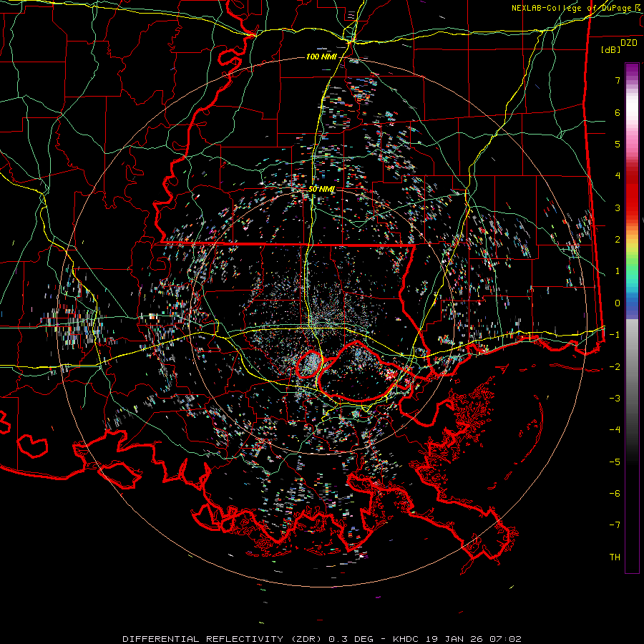Viewport: 644px width, 644px height.
Task: Click the 4 value on color scale
Action: point(618,176)
